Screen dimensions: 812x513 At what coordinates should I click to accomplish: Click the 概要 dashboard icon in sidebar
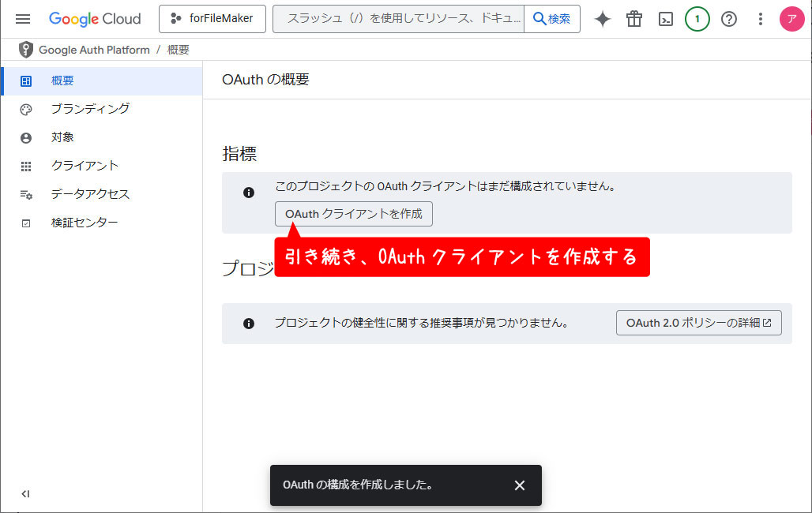26,81
